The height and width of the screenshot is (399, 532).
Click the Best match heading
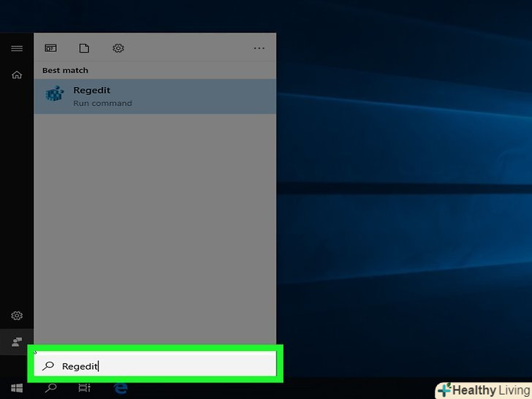click(x=65, y=70)
